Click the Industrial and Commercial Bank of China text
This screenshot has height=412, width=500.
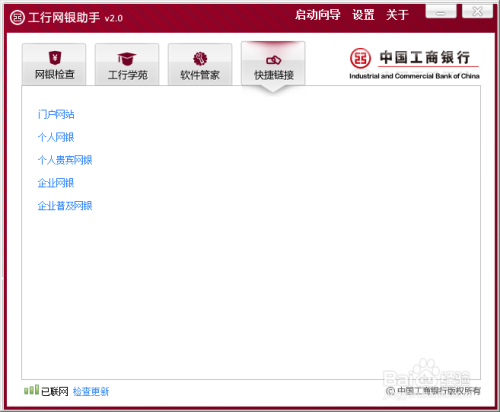pos(414,76)
